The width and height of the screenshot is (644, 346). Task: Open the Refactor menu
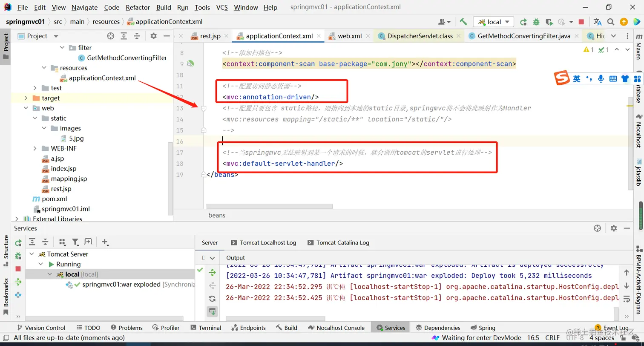[x=138, y=8]
